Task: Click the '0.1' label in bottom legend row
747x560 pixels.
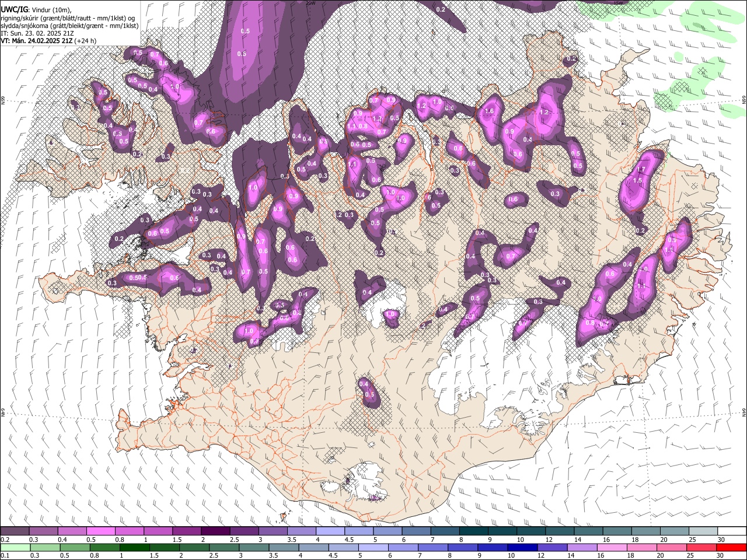Action: point(5,556)
